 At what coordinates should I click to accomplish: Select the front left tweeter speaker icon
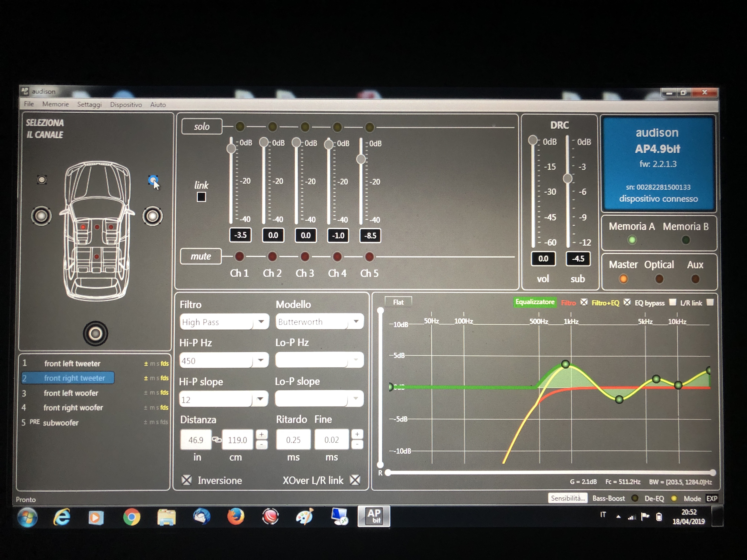point(42,180)
